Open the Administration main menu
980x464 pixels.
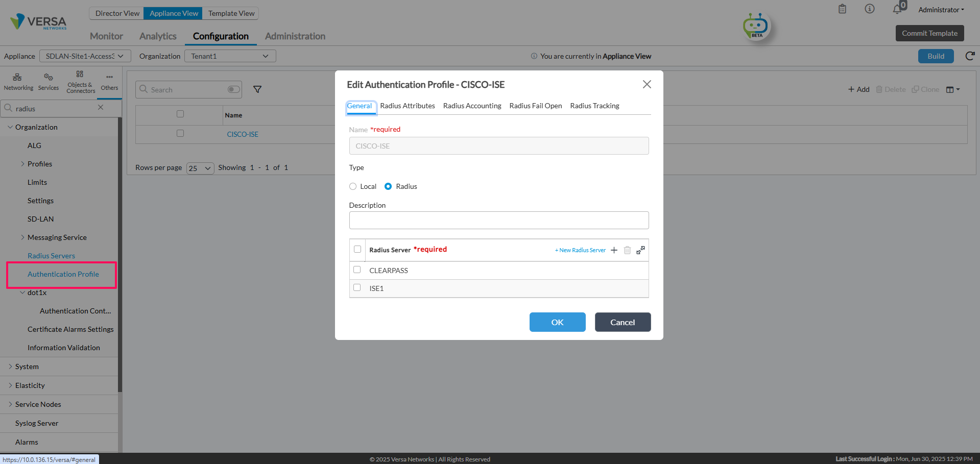pos(295,36)
